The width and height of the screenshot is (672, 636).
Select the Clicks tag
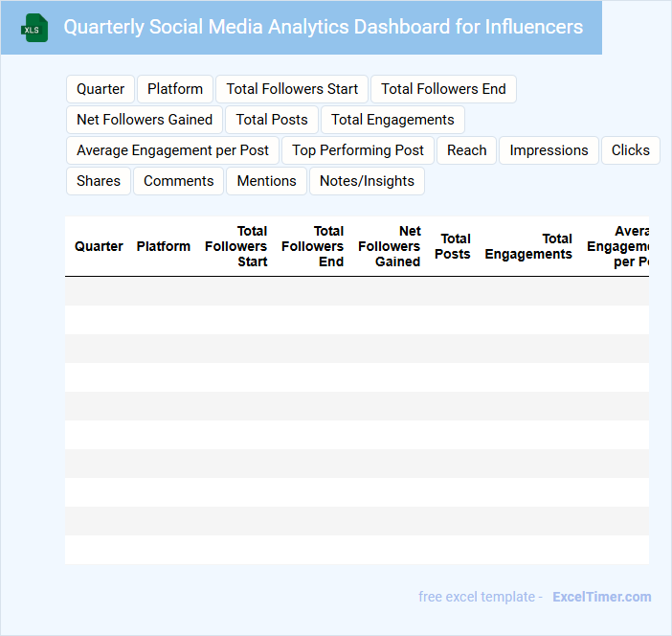pyautogui.click(x=630, y=150)
